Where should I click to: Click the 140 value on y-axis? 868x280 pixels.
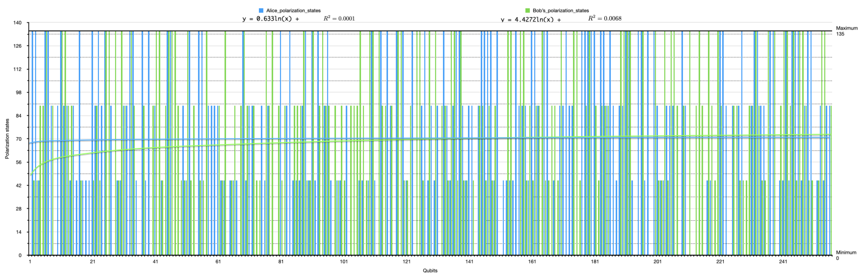click(18, 23)
